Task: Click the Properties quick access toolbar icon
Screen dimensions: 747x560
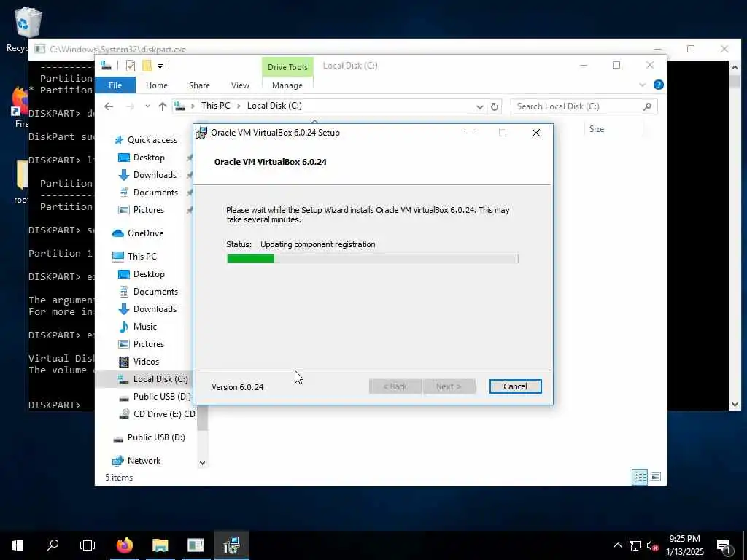Action: [130, 66]
